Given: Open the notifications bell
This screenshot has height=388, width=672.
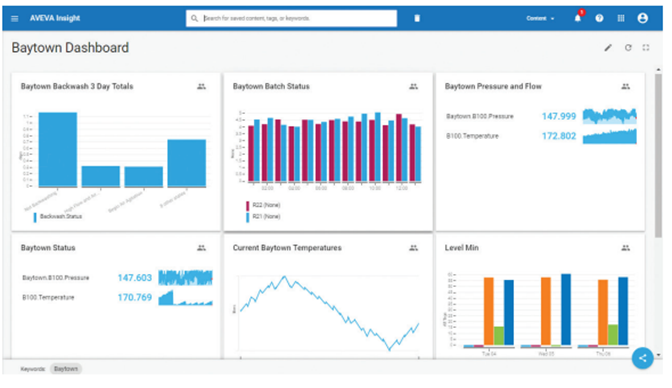Looking at the screenshot, I should point(578,18).
